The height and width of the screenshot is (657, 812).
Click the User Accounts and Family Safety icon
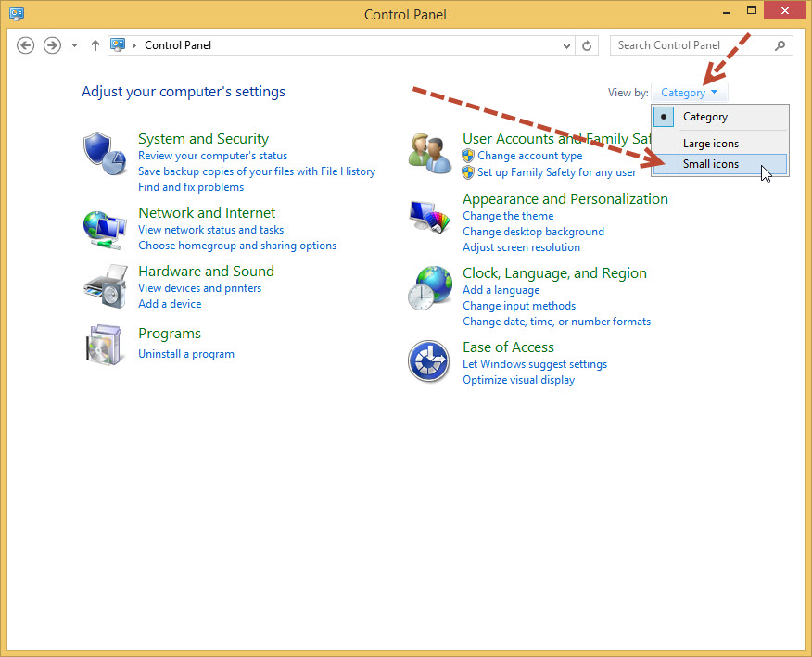[428, 152]
